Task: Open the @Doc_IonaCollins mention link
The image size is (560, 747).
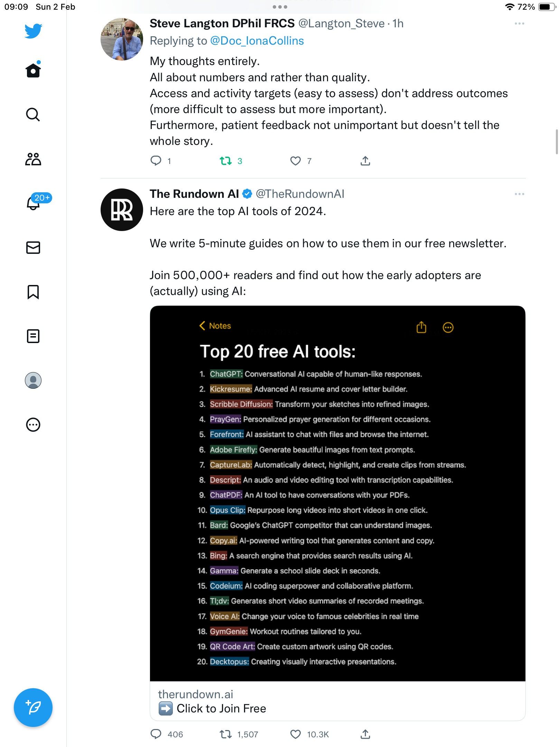Action: [257, 41]
